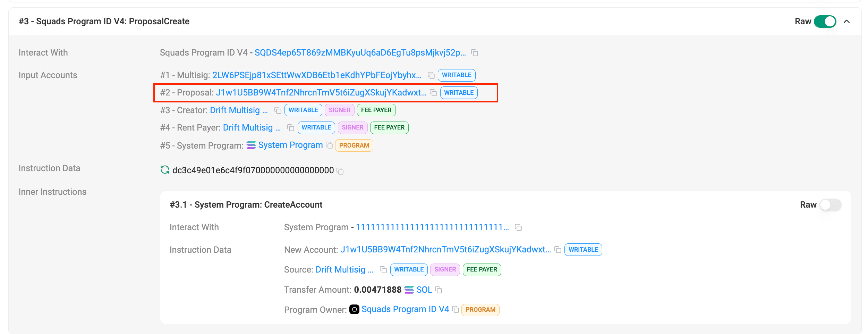Viewport: 868px width, 334px height.
Task: Copy the Rent Payer address
Action: 291,128
